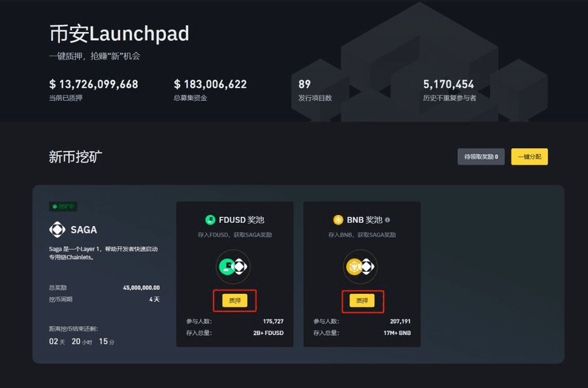Stake in the BNB pool via 质押
Viewport: 588px width, 388px height.
point(362,300)
